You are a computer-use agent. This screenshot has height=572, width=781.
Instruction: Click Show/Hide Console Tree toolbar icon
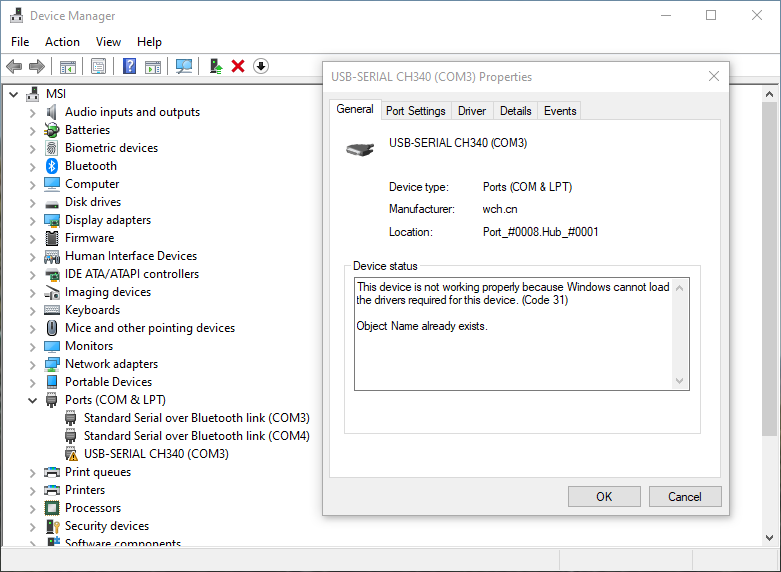[68, 66]
